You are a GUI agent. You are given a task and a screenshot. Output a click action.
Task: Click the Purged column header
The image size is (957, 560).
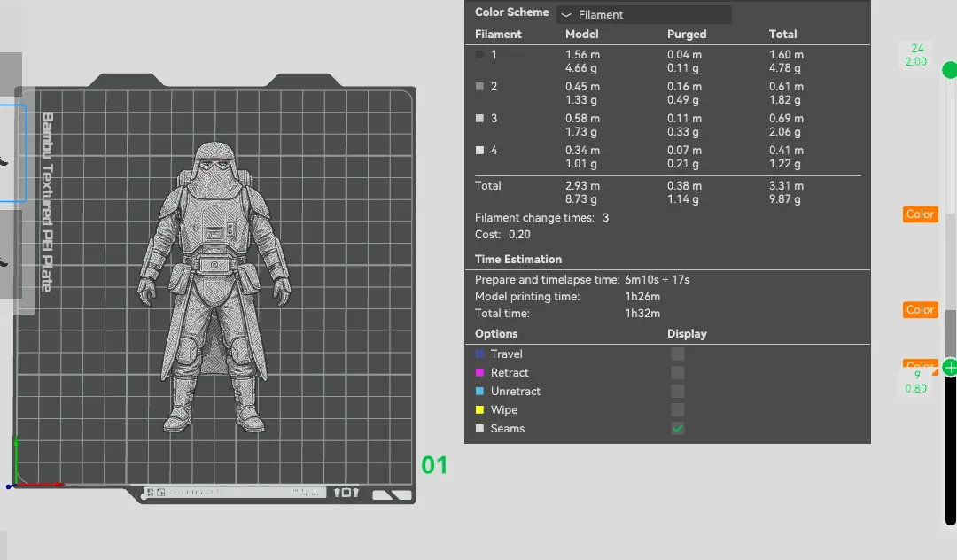pos(687,35)
